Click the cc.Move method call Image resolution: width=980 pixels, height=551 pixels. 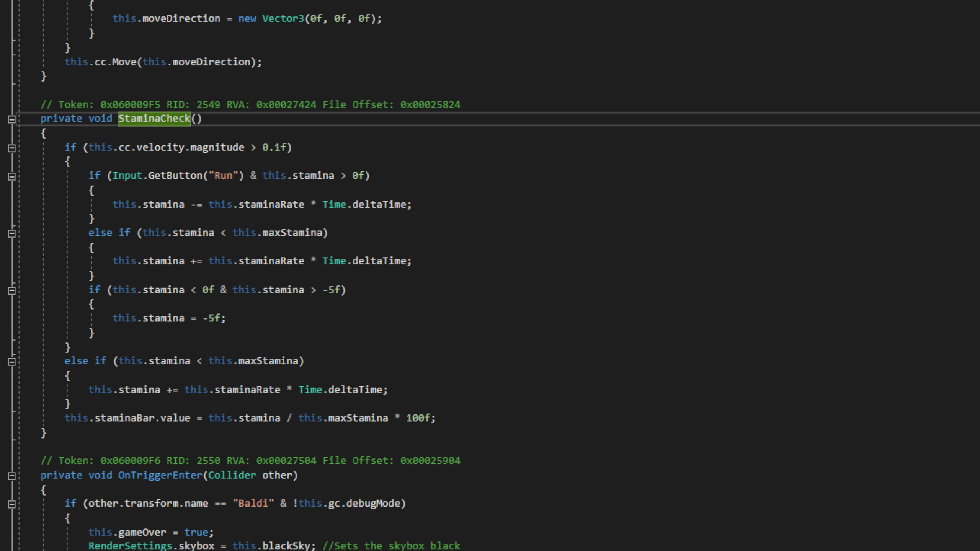[124, 62]
